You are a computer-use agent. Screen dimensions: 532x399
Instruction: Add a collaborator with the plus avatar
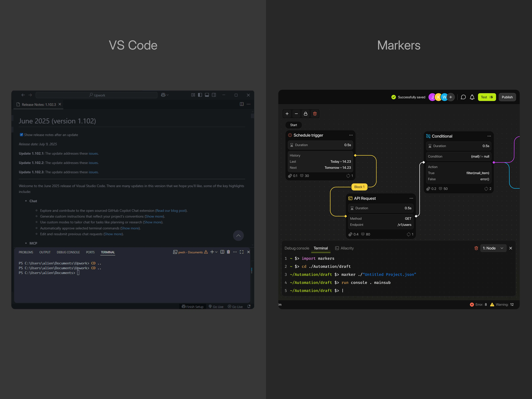point(451,97)
